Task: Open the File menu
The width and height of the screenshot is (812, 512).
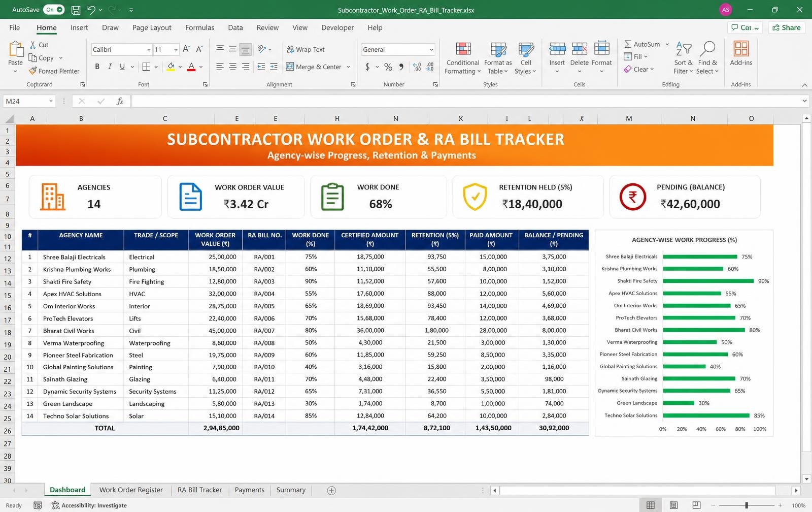Action: click(x=15, y=27)
